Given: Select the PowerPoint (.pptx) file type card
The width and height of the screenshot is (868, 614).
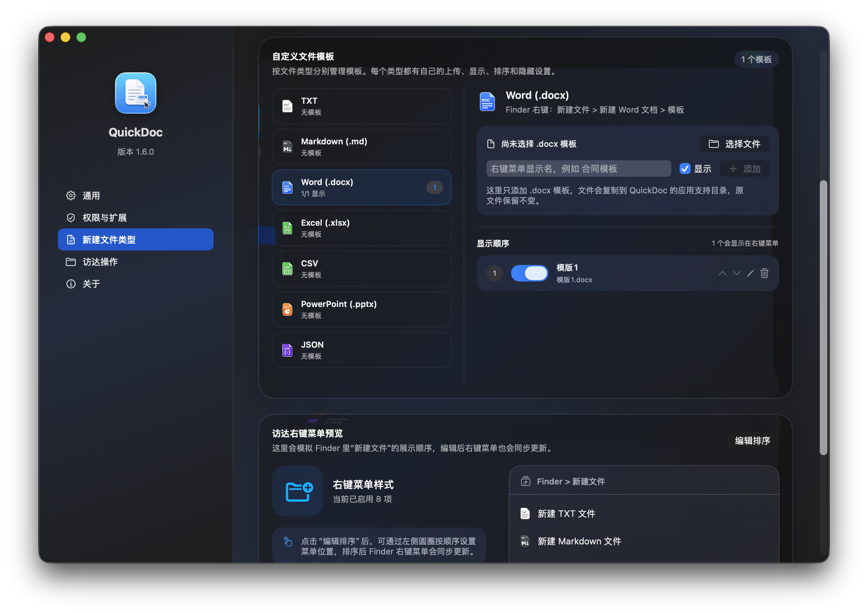Looking at the screenshot, I should [361, 309].
